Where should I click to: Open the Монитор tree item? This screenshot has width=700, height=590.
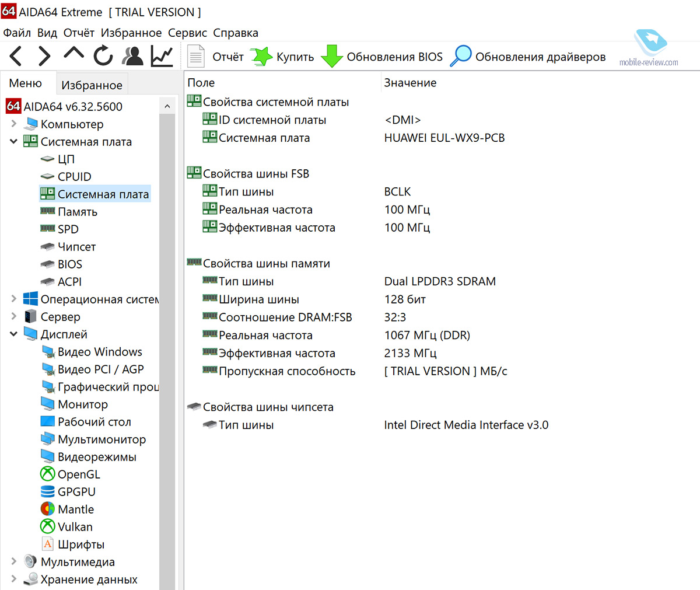click(74, 404)
